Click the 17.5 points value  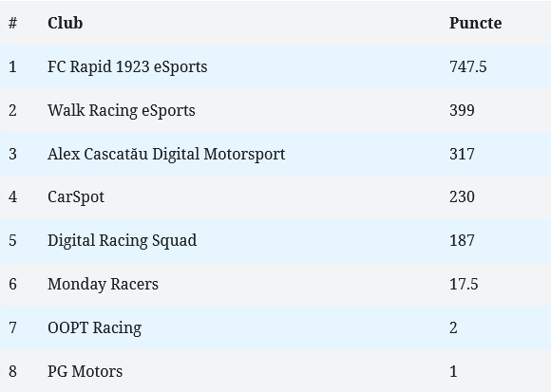pyautogui.click(x=464, y=284)
